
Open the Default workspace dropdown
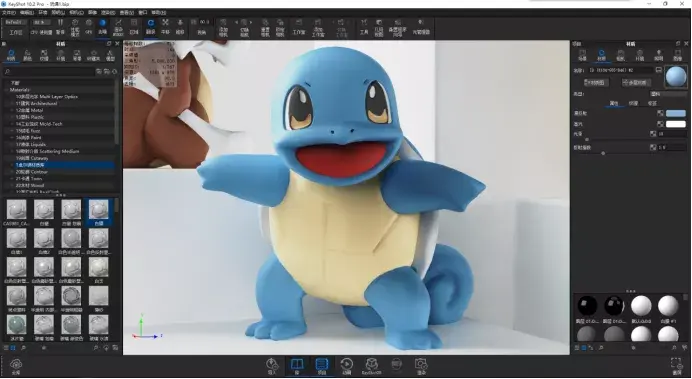(16, 22)
